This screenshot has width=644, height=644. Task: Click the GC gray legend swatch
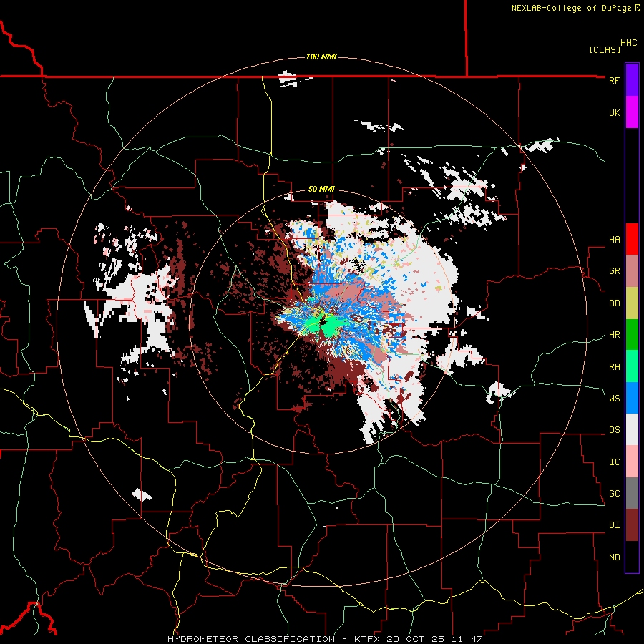pos(632,493)
